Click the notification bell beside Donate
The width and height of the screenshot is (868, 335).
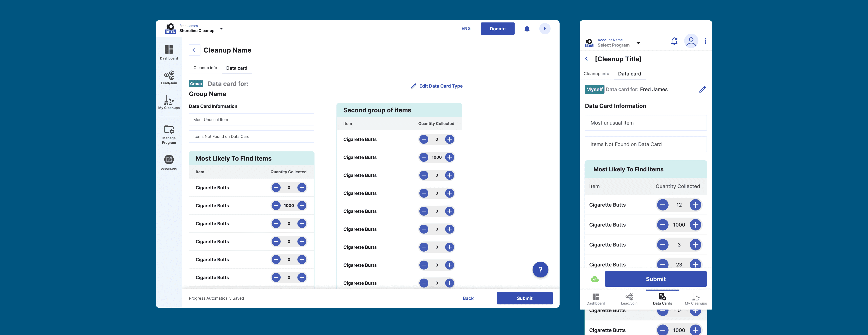click(527, 29)
